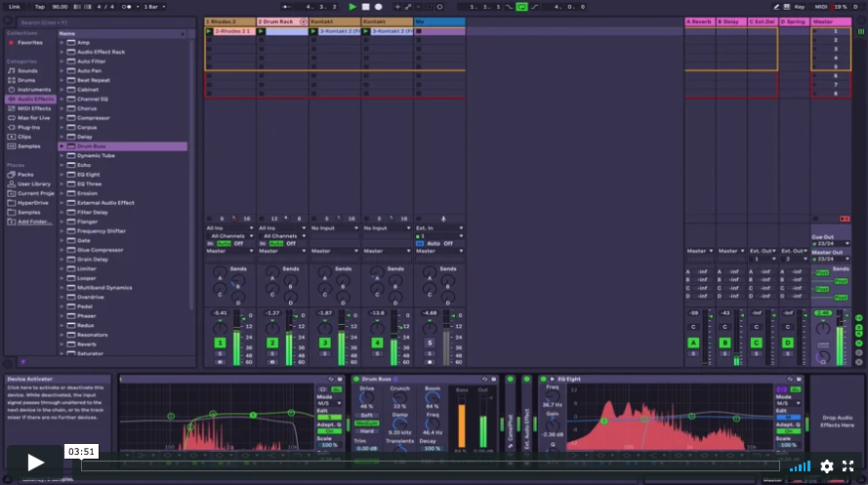Solo track 1 with its S button
The image size is (868, 485).
(x=220, y=354)
